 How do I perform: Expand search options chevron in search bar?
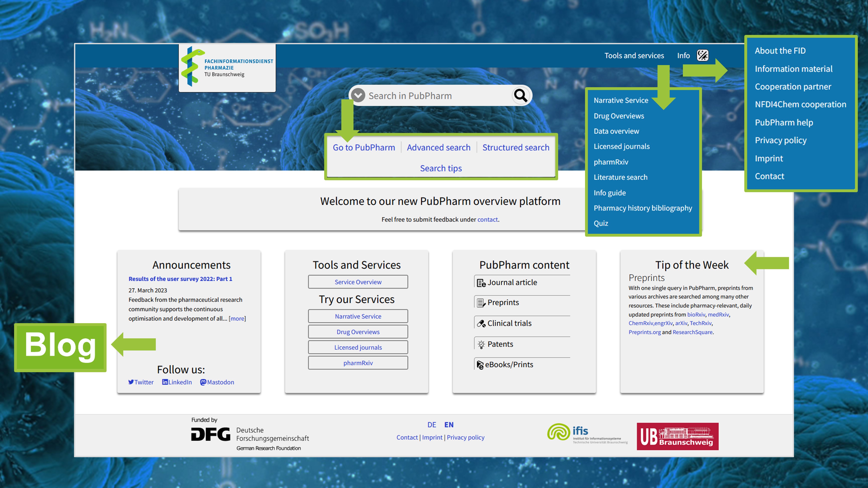(x=358, y=96)
